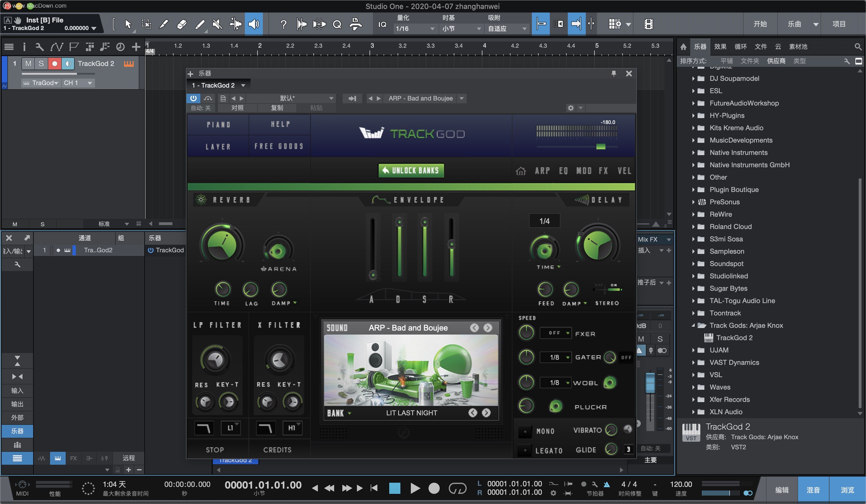Click the Record transport button

point(434,488)
